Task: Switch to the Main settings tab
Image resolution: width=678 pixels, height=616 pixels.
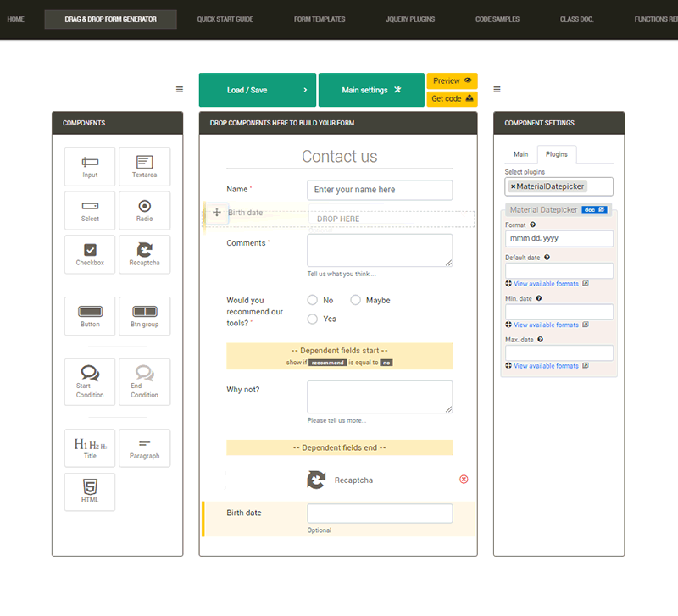Action: click(520, 154)
